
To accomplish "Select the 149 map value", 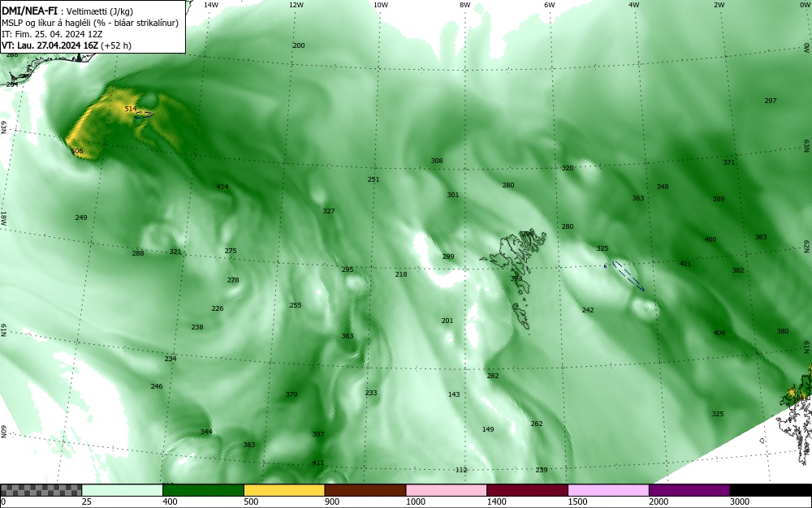I will tap(488, 429).
